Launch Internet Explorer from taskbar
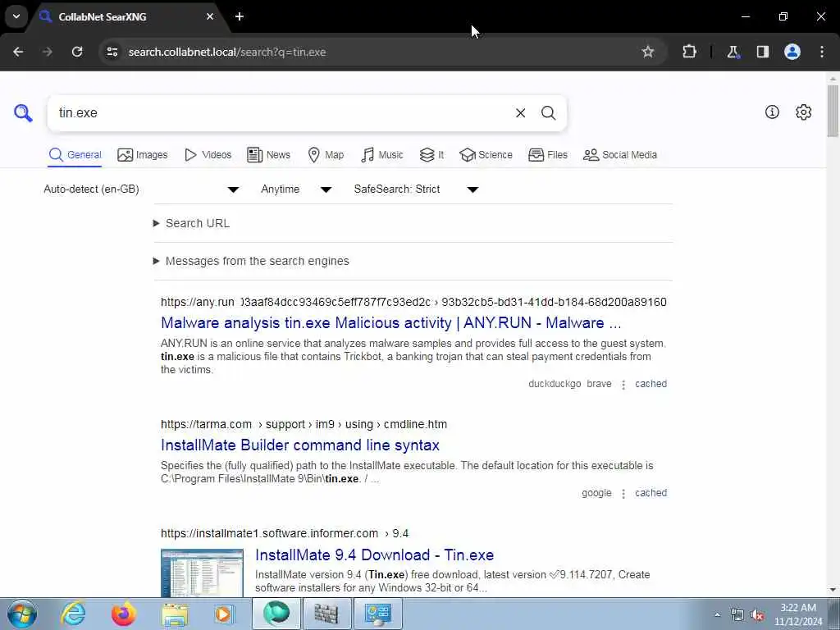The width and height of the screenshot is (840, 630). tap(73, 614)
